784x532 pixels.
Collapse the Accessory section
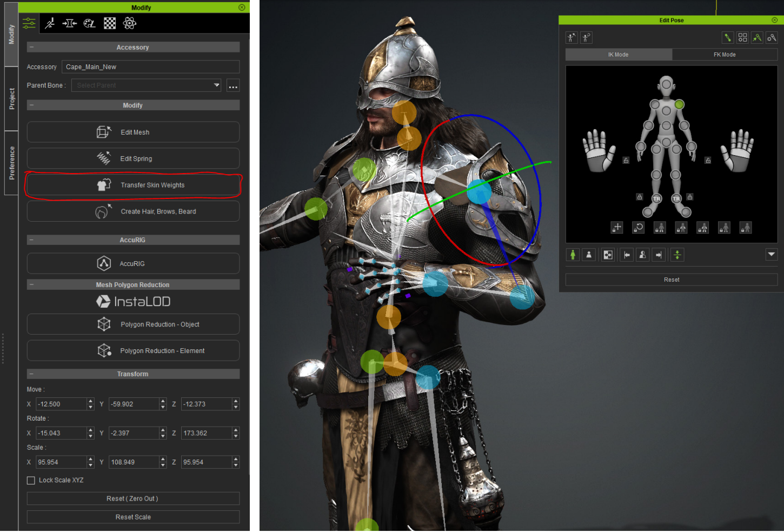(31, 48)
